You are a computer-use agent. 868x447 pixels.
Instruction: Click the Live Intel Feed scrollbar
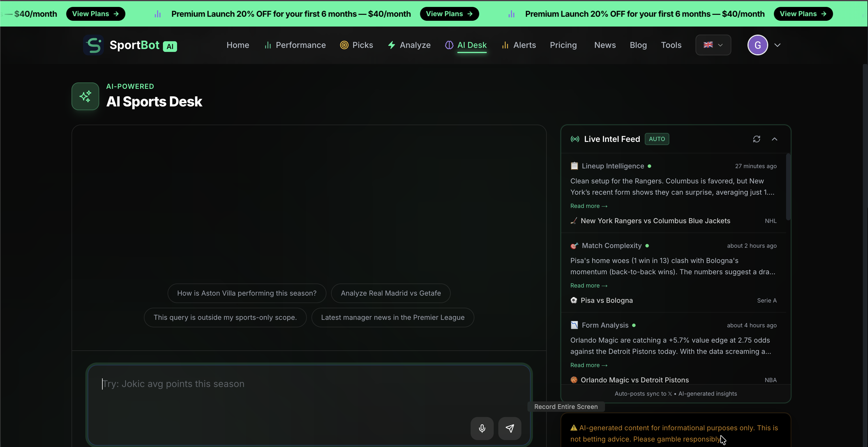click(788, 187)
